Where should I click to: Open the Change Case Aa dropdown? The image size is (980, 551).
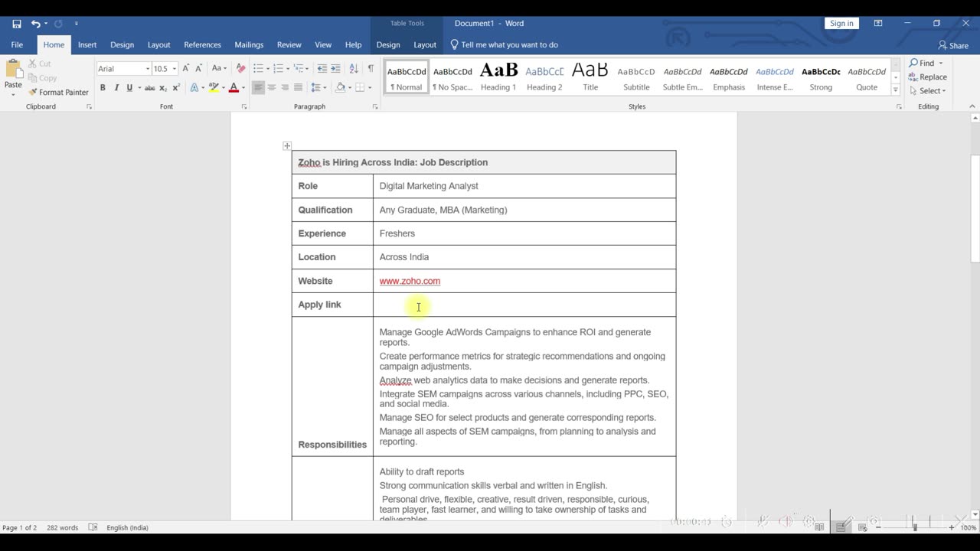tap(219, 68)
